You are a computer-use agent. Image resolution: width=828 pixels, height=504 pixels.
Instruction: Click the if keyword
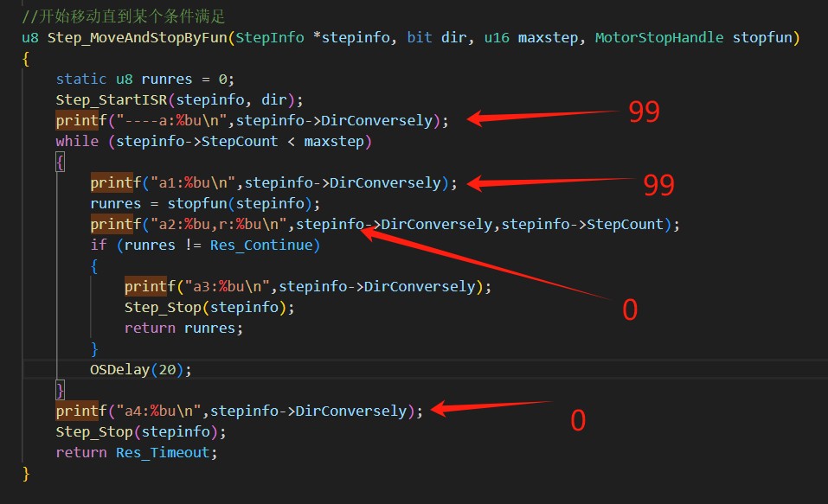[99, 245]
